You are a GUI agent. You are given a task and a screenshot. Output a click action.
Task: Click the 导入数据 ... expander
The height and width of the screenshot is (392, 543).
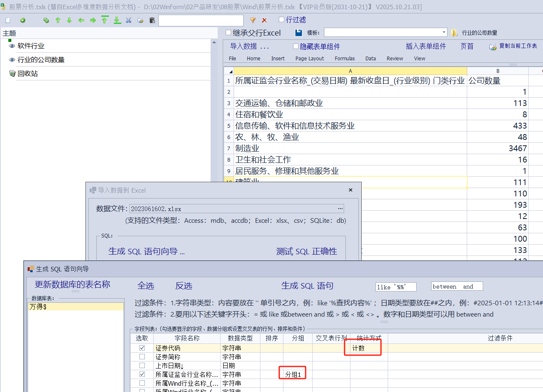pos(249,46)
